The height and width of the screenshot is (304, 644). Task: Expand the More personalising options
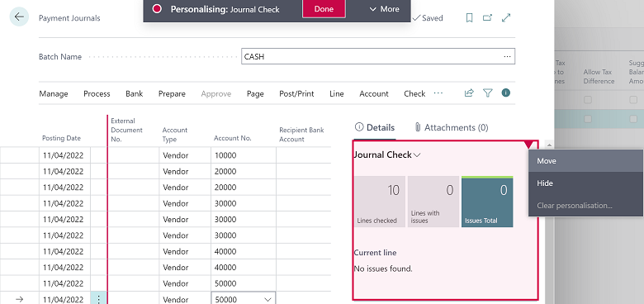[x=385, y=9]
